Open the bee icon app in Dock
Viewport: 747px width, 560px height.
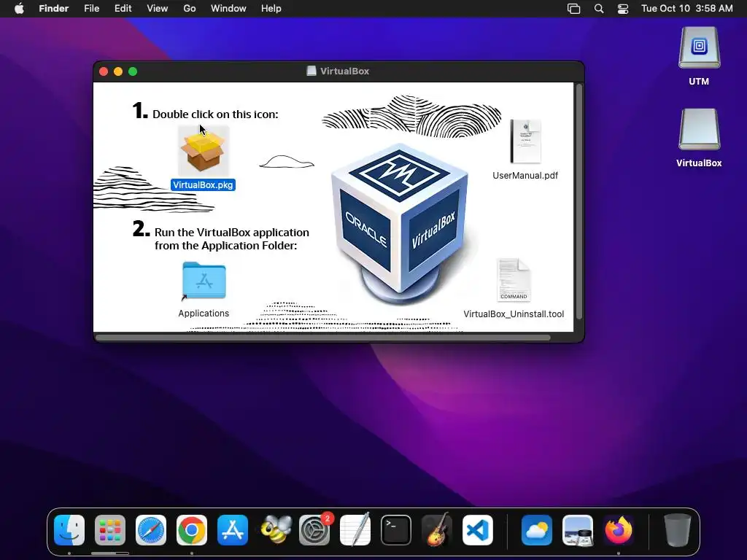tap(276, 530)
